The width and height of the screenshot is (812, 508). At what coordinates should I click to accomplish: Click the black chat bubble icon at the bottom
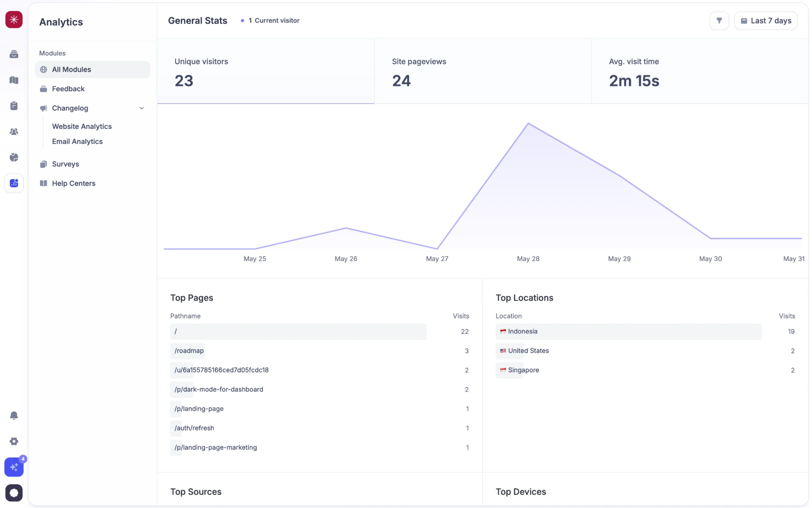pos(14,493)
